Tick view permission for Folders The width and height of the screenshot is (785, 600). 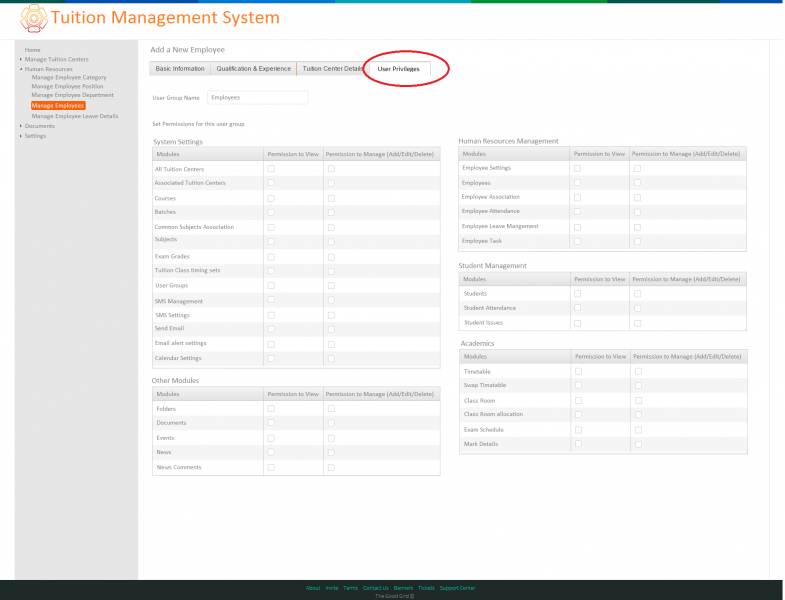271,409
